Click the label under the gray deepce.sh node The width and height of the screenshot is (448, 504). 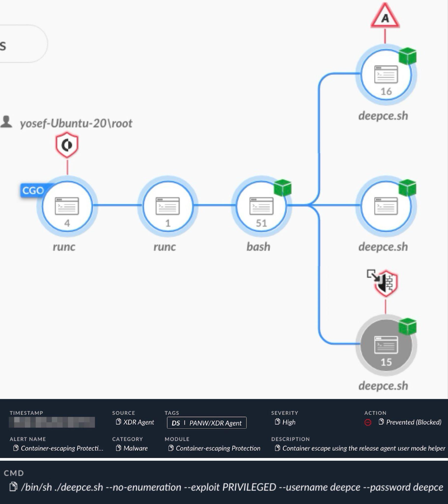pos(383,386)
